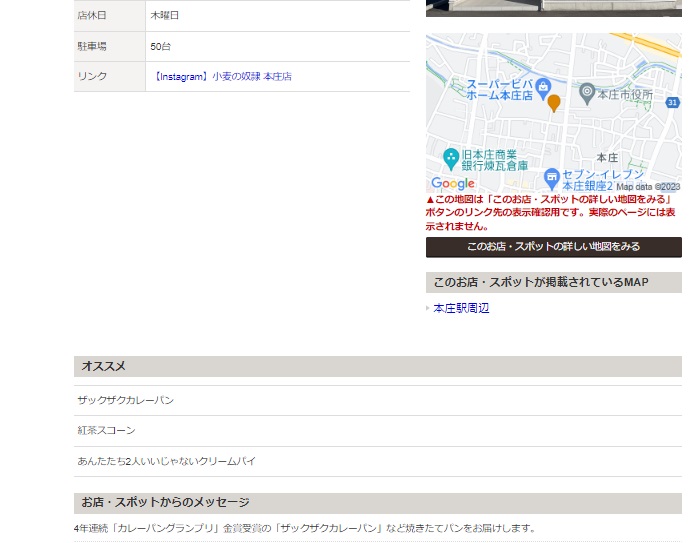
Task: Open the 本庄駅周辺 map link
Action: [461, 308]
